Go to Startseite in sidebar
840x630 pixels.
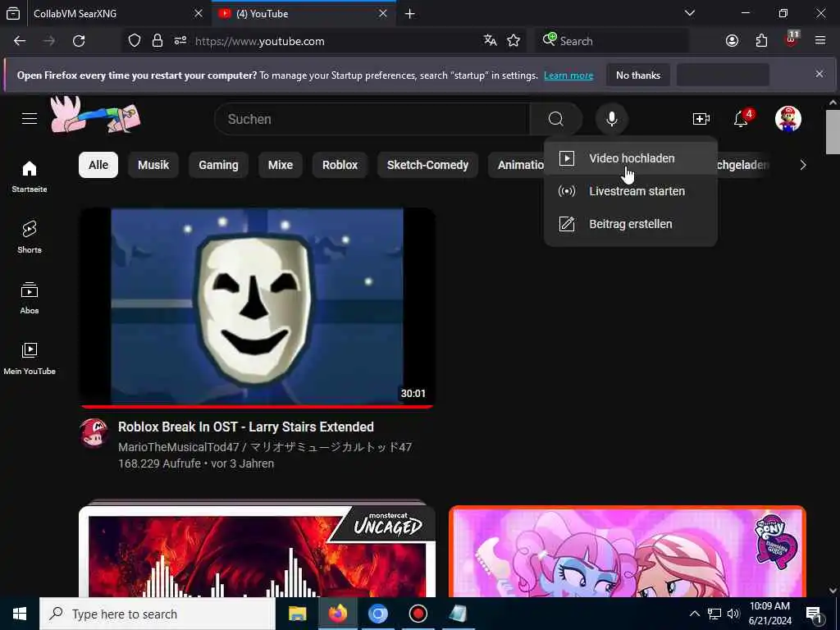pyautogui.click(x=30, y=177)
